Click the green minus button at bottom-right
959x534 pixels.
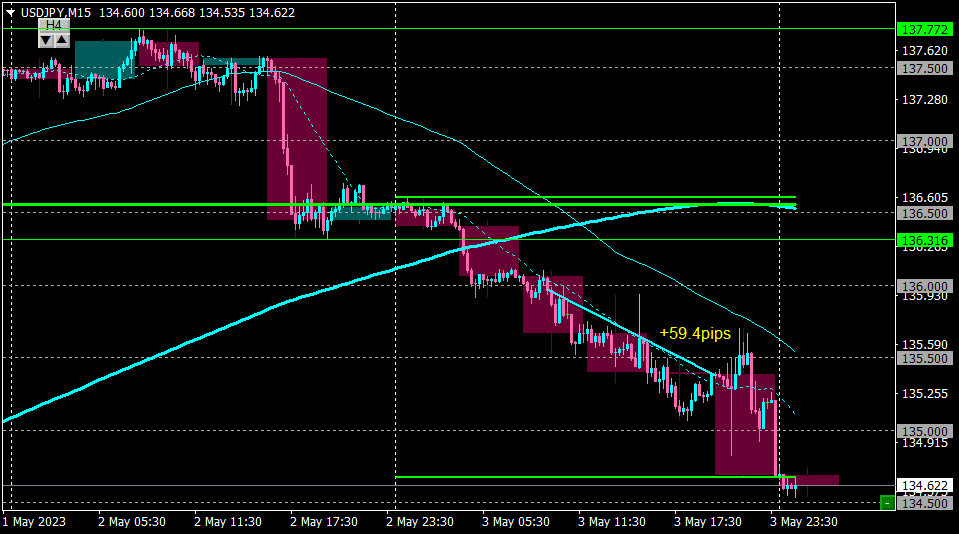pyautogui.click(x=887, y=503)
